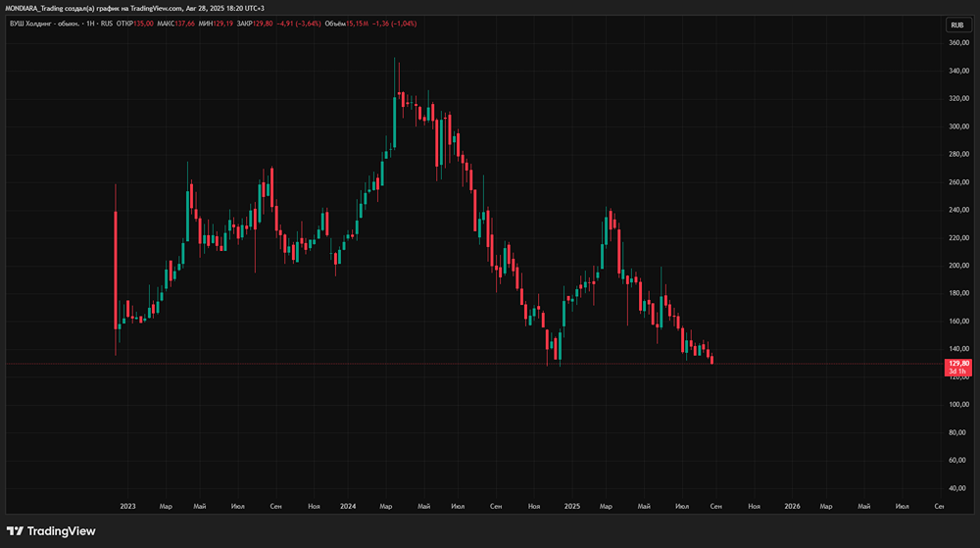Click the 340,00 price axis label
Screen dimensions: 980x548
[958, 72]
